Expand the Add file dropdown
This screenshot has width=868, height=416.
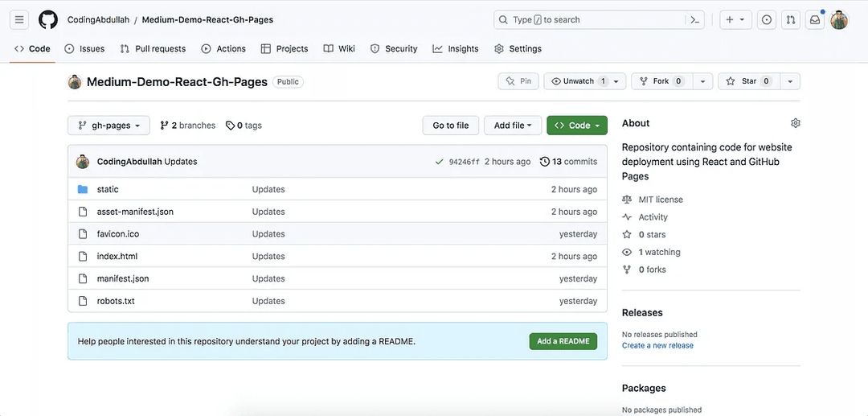coord(513,126)
